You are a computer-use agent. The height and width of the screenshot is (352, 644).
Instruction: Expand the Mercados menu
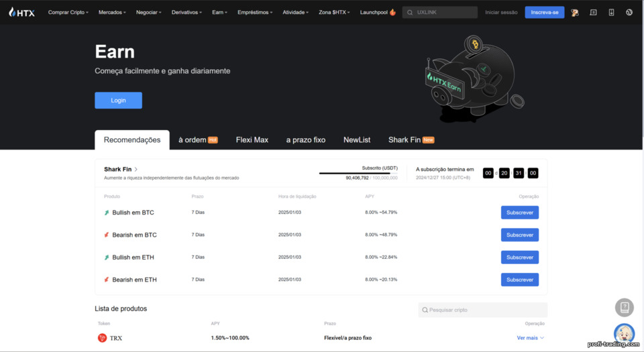click(112, 12)
